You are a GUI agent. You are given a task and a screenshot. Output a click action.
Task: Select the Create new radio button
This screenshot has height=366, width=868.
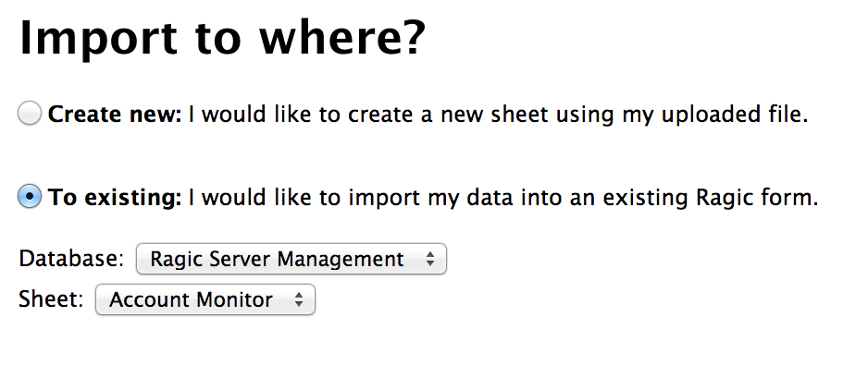click(x=30, y=114)
